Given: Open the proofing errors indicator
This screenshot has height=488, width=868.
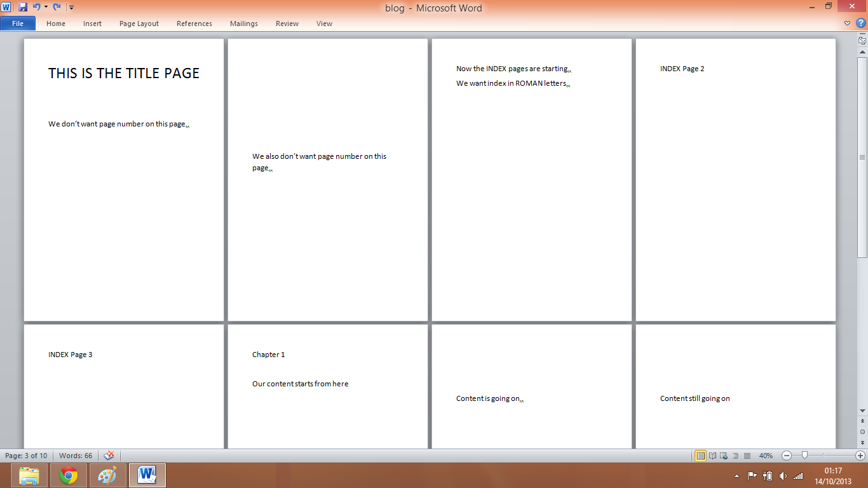Looking at the screenshot, I should coord(108,456).
